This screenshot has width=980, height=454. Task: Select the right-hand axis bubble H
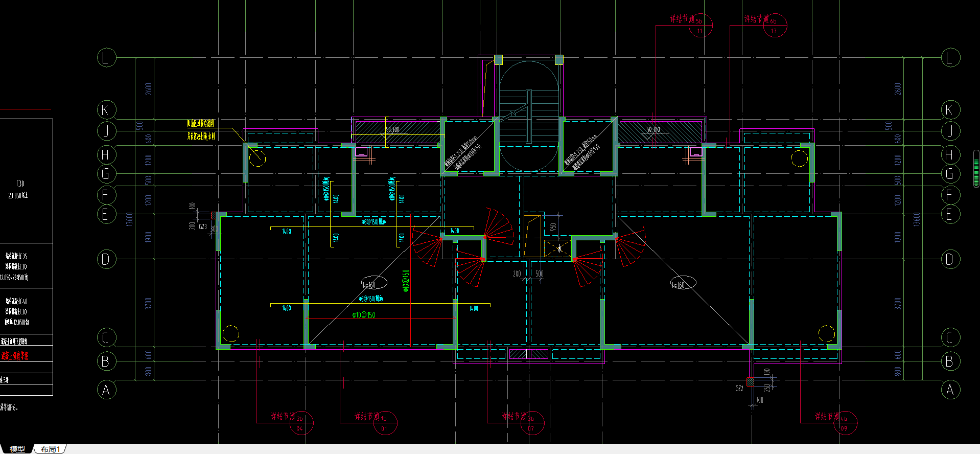point(950,154)
